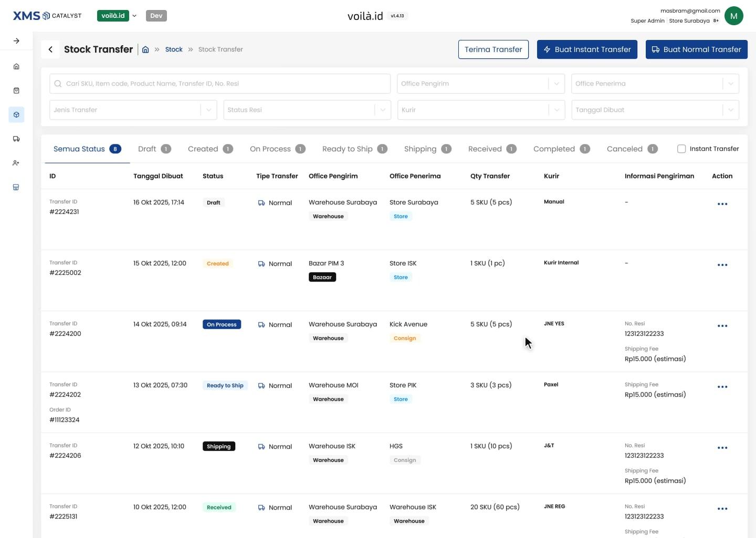Open the Tanggal Dibuat dropdown
Image resolution: width=756 pixels, height=538 pixels.
[x=655, y=110]
